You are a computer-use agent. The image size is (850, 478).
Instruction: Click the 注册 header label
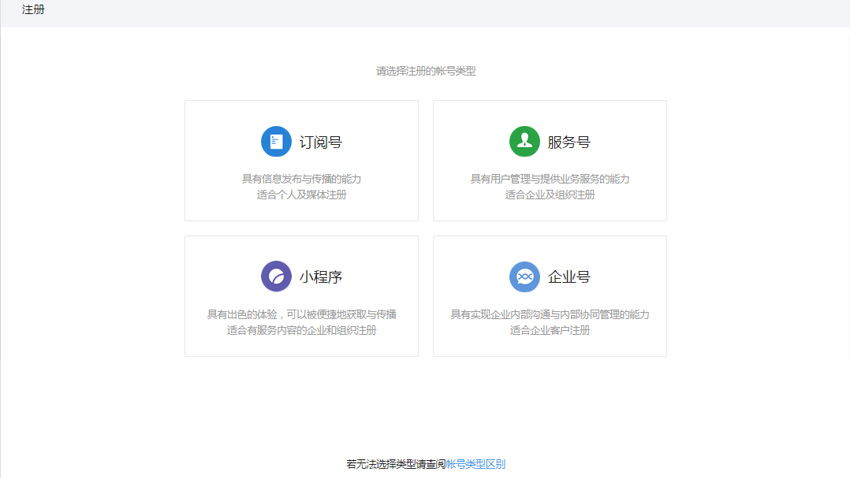coord(33,10)
